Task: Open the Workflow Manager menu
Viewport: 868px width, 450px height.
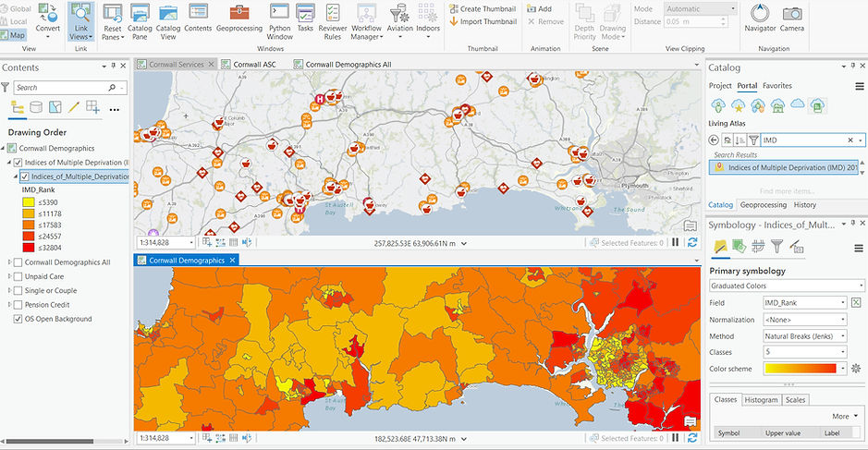Action: pyautogui.click(x=366, y=21)
